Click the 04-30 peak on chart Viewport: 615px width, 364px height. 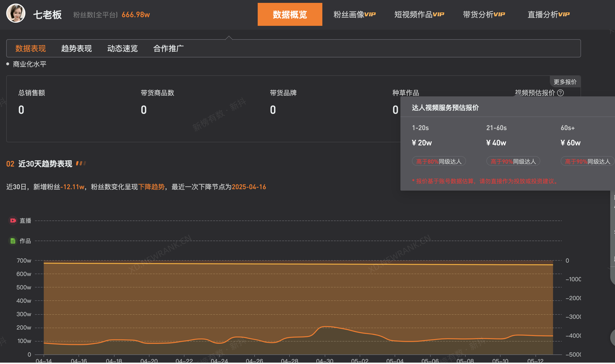click(x=325, y=327)
